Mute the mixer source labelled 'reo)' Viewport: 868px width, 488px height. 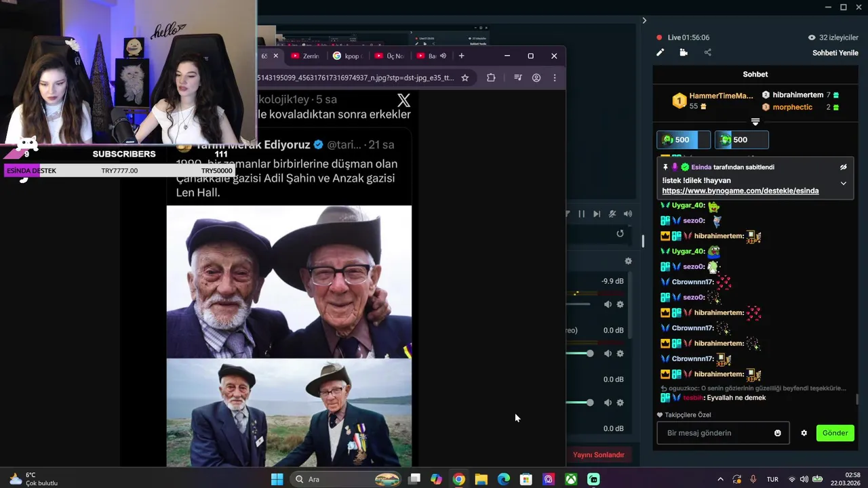pos(608,354)
